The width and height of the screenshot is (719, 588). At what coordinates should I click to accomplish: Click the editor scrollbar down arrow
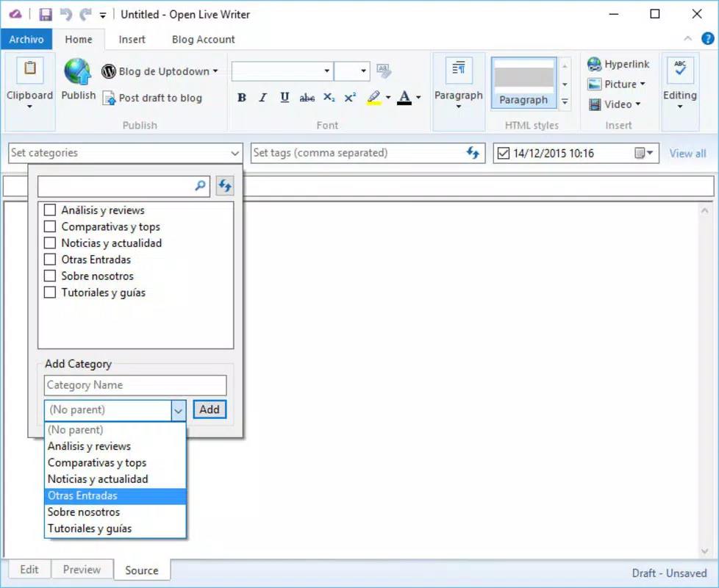click(705, 551)
